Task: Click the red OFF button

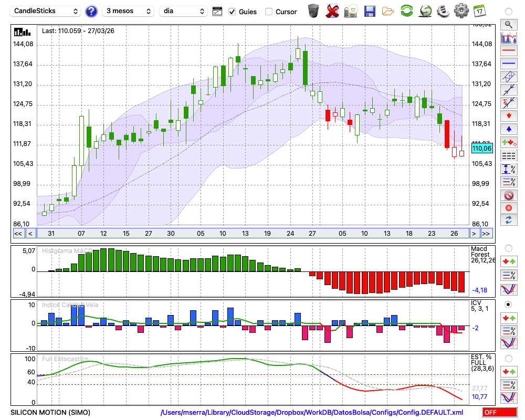Action: tap(498, 413)
